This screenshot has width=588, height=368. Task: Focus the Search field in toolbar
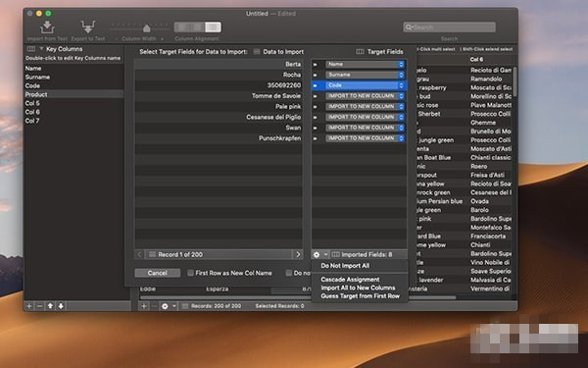point(449,27)
